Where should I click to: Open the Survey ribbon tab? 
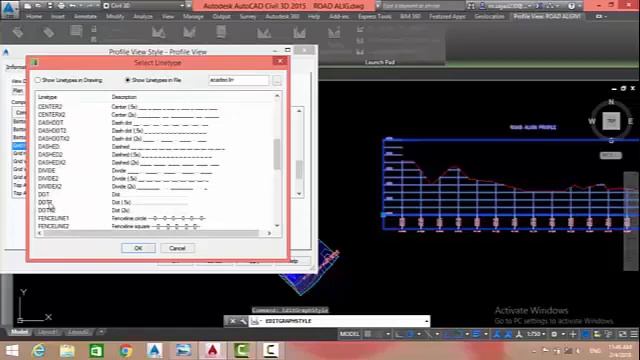[248, 16]
